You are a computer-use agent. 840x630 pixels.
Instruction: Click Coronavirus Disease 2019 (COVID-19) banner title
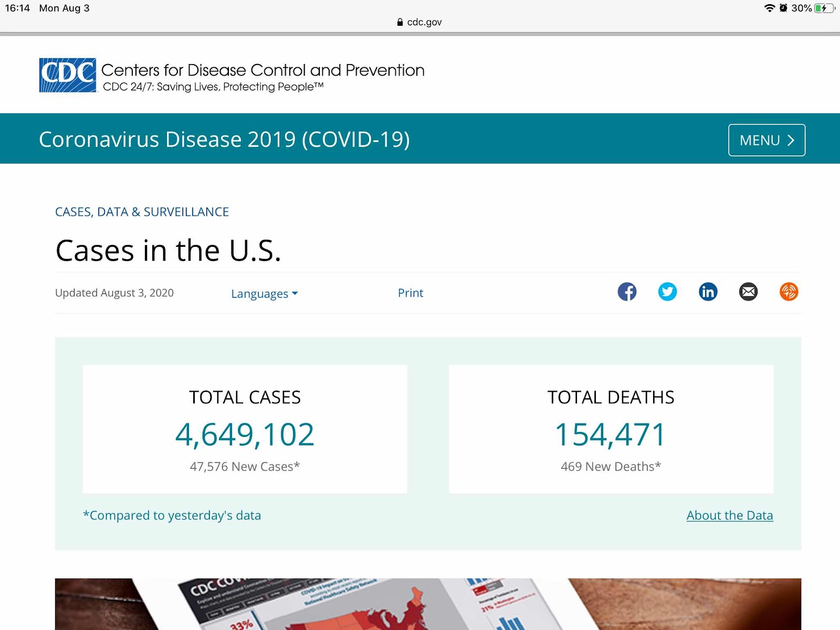(x=224, y=140)
